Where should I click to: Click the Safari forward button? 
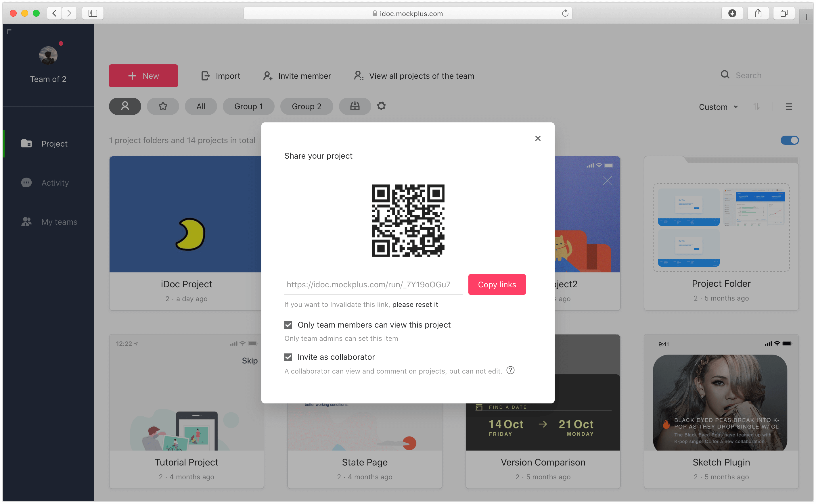[x=69, y=13]
